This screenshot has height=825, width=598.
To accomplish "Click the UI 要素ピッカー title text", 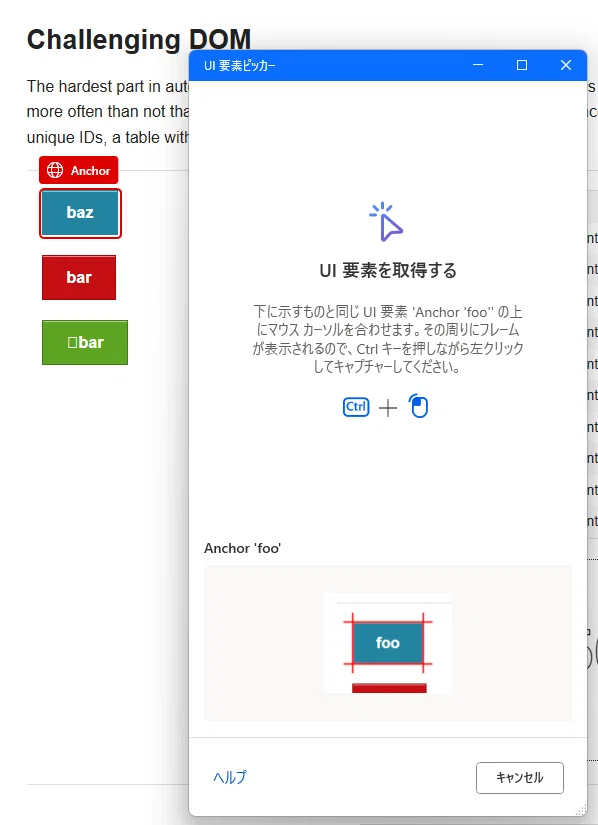I will 240,65.
